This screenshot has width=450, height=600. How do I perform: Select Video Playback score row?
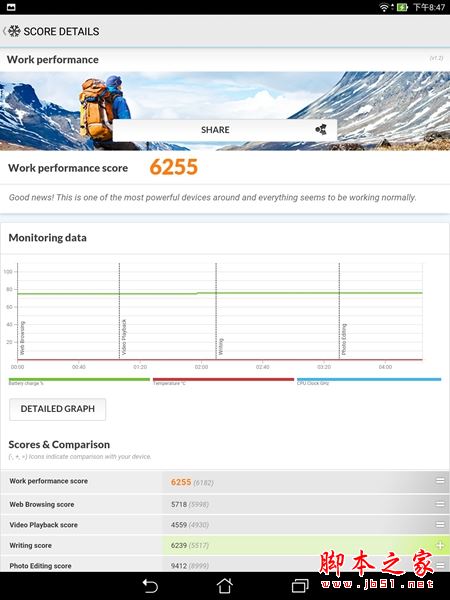pyautogui.click(x=225, y=525)
